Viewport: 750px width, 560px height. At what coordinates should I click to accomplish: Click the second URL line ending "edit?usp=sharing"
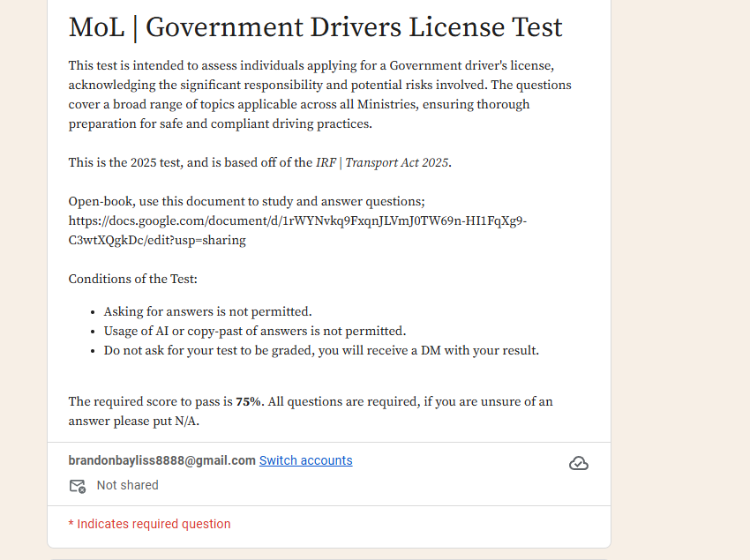click(157, 240)
